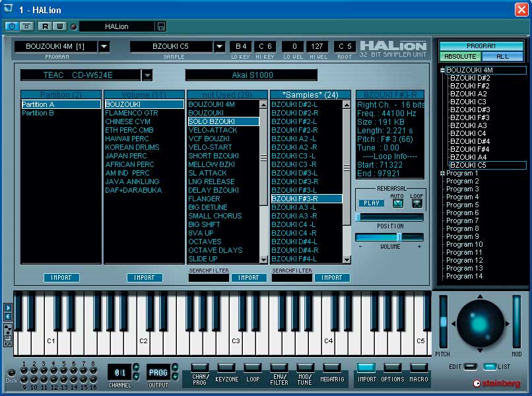
Task: Select BZOUKI A3 in the program tree
Action: [x=468, y=125]
